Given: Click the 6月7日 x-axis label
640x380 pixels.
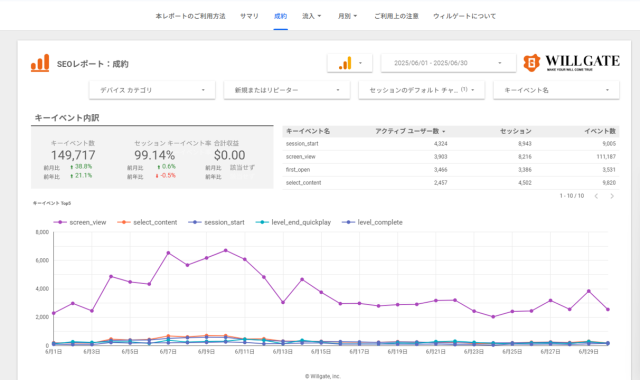Looking at the screenshot, I should coord(168,352).
